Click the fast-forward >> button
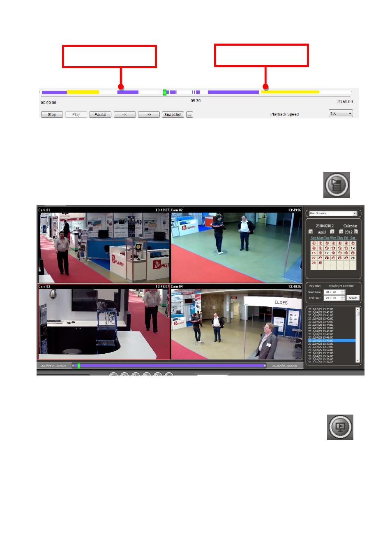The image size is (392, 554). [x=149, y=115]
